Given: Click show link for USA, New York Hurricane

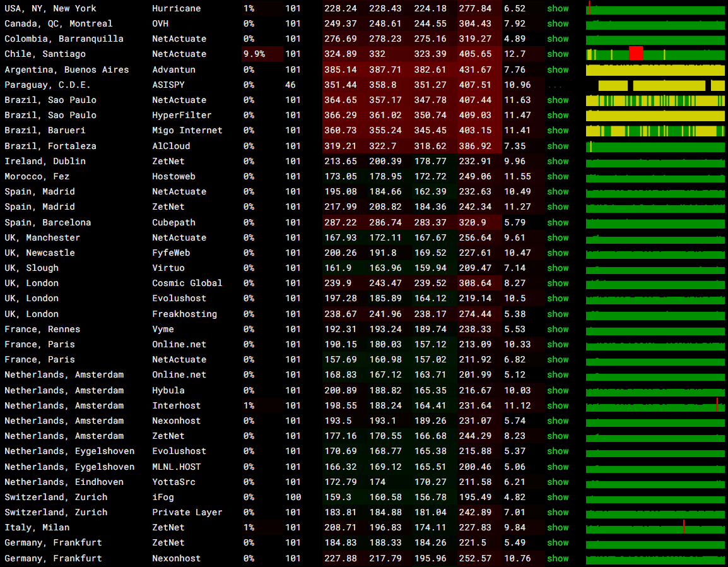Looking at the screenshot, I should [558, 8].
